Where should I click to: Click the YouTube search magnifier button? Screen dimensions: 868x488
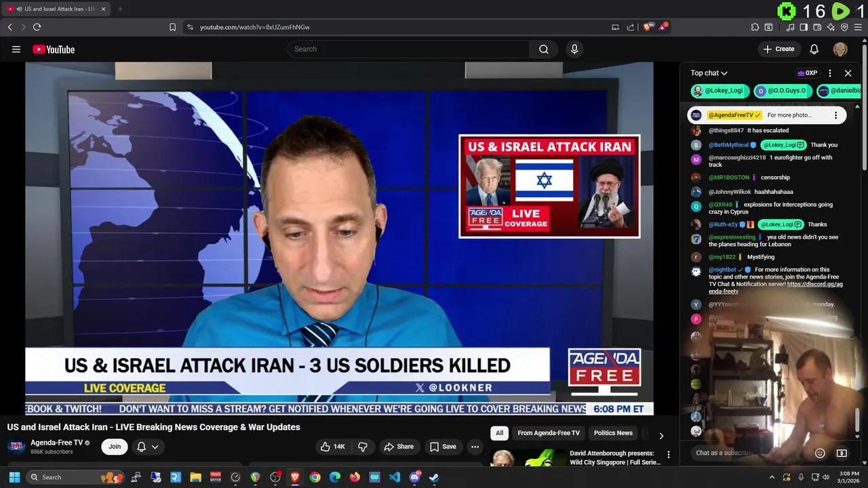click(x=544, y=49)
